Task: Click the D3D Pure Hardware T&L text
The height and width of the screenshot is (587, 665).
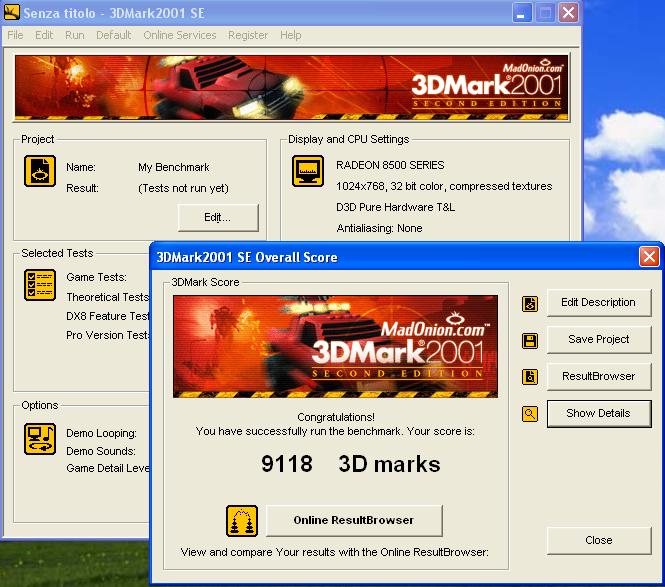Action: click(x=395, y=207)
